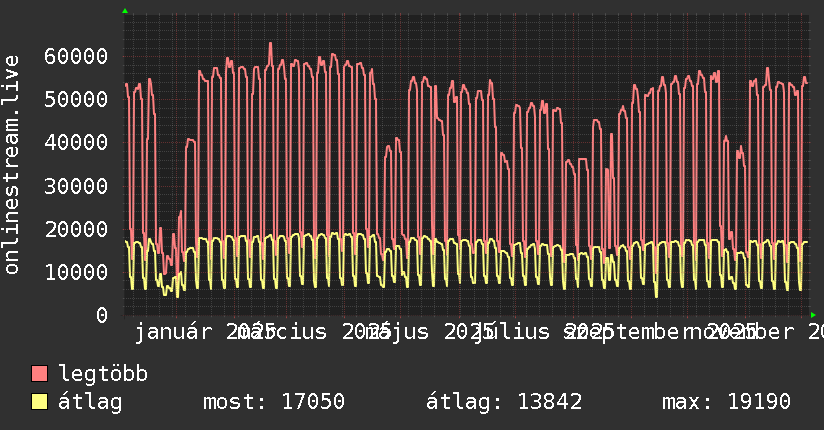Click the yellow átlag legend swatch
The image size is (824, 430).
click(39, 401)
